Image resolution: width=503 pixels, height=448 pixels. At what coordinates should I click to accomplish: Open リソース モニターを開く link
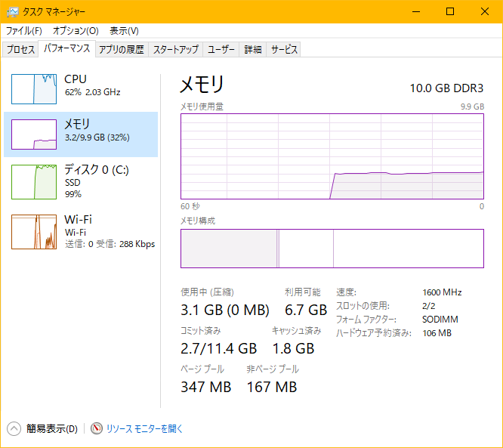[x=144, y=429]
